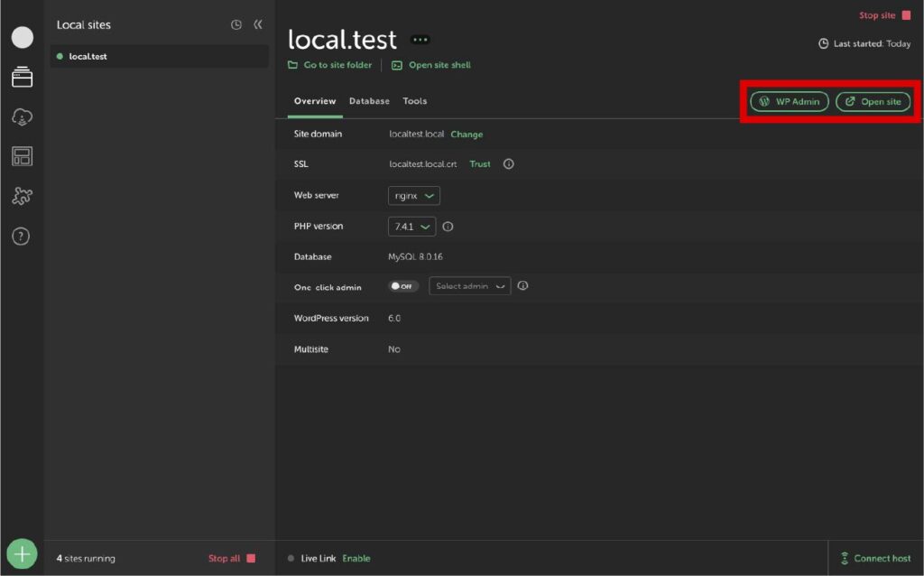
Task: Click the Open site button
Action: coord(873,101)
